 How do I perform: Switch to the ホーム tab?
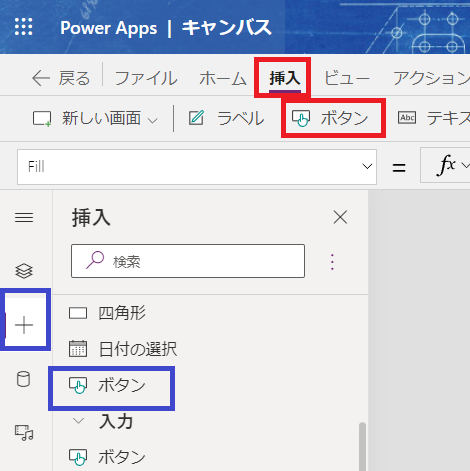223,78
